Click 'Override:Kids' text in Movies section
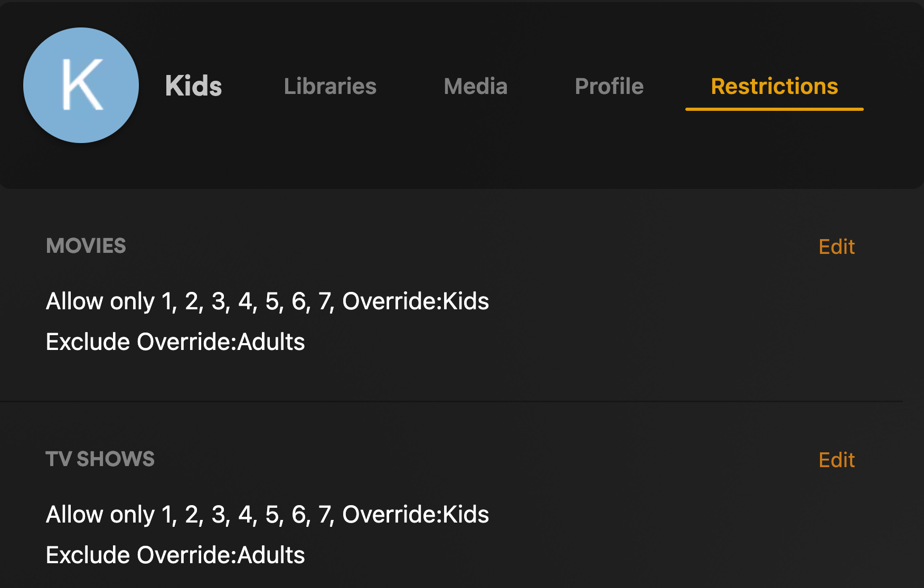Image resolution: width=924 pixels, height=588 pixels. (416, 301)
